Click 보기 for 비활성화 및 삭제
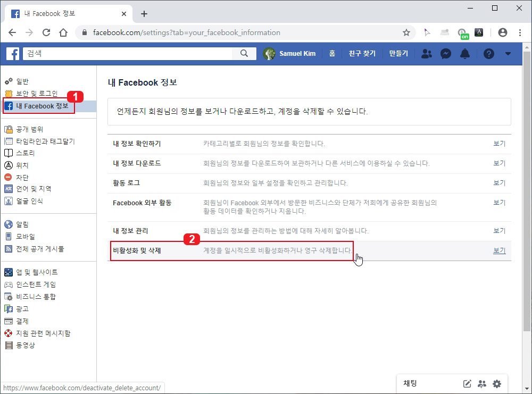The image size is (532, 394). (499, 250)
